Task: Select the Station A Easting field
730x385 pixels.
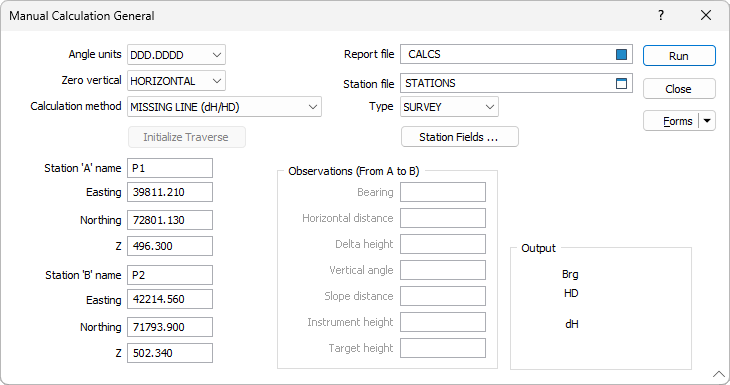Action: [170, 192]
